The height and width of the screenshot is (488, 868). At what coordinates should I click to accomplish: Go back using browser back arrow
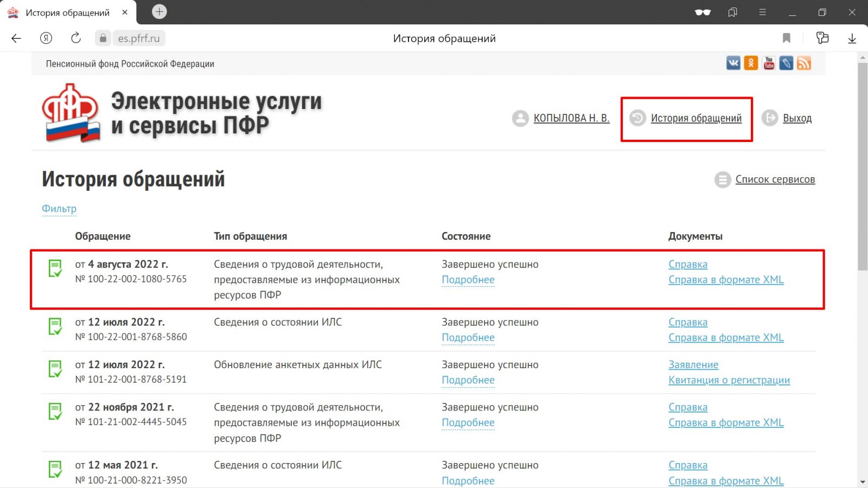16,38
